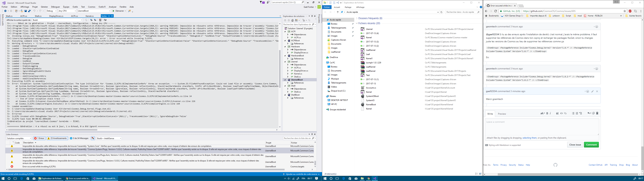Click the Undo arrow in Visual Studio toolbar
The width and height of the screenshot is (644, 181).
pos(34,11)
